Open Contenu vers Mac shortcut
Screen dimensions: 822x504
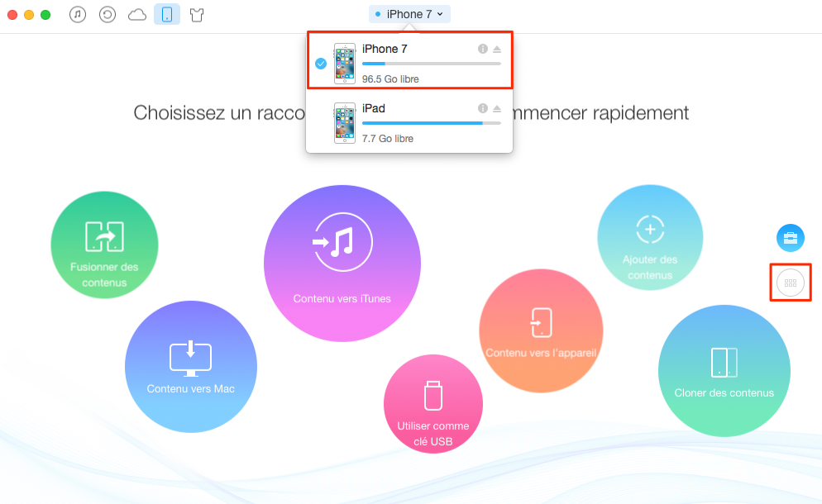[191, 367]
